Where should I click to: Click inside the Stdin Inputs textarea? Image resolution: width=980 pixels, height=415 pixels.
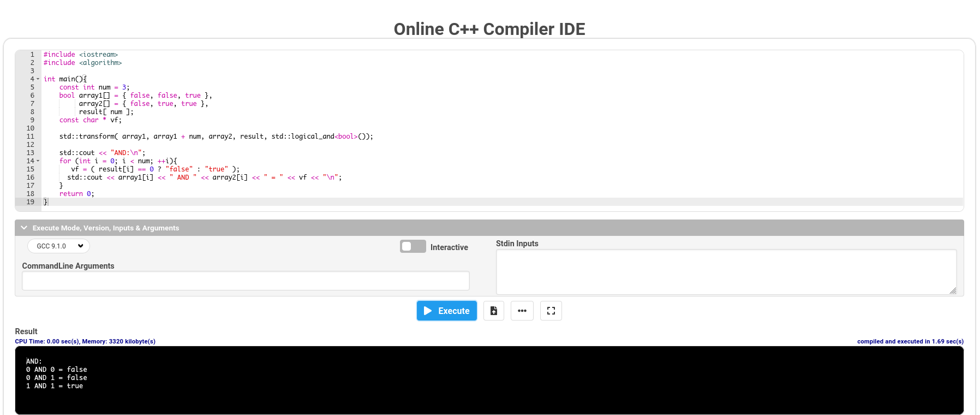click(x=726, y=272)
